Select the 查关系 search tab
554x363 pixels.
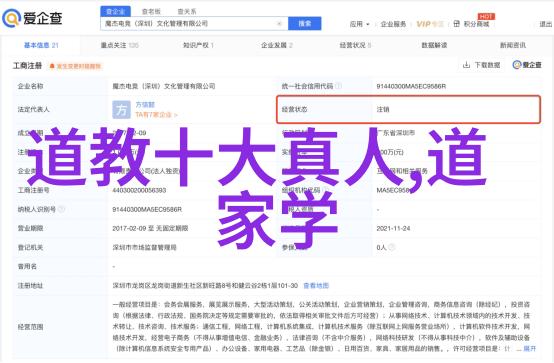point(187,12)
